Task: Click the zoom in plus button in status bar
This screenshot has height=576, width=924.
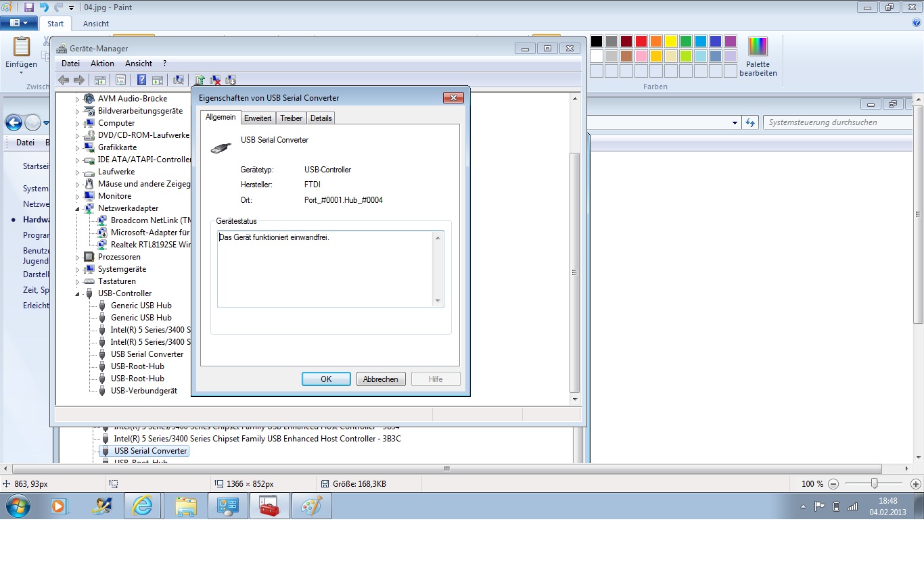Action: coord(916,484)
